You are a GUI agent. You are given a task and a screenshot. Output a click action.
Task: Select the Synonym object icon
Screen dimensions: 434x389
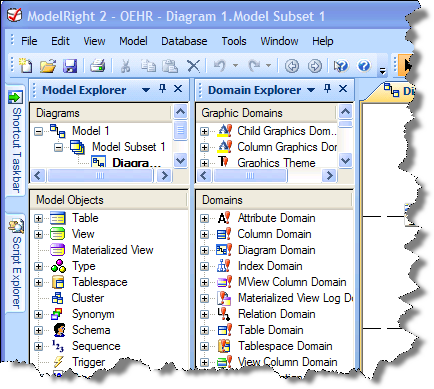point(57,314)
